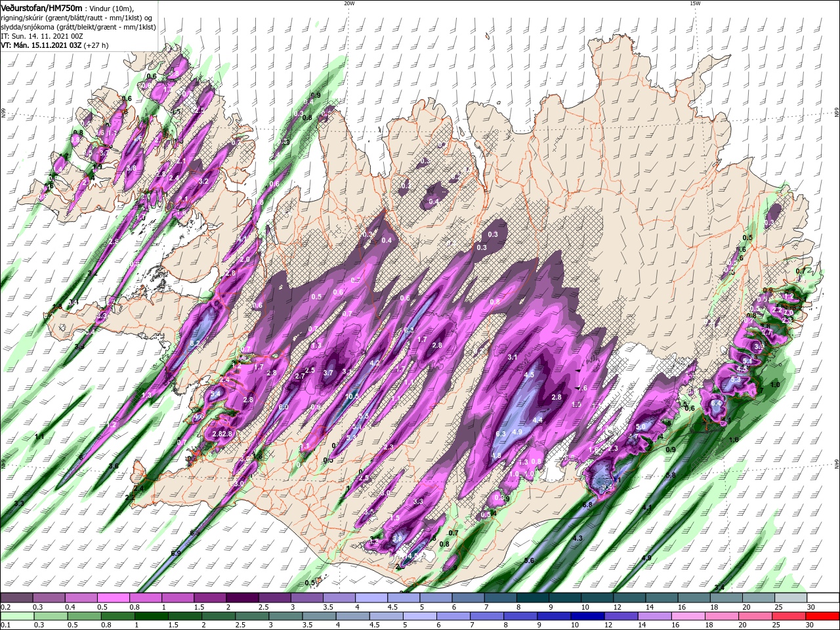Screen dimensions: 840x630
Task: Pick the white upper swatch labeled 30
Action: click(x=824, y=598)
